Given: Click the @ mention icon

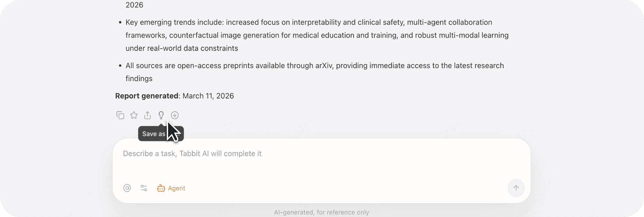Looking at the screenshot, I should coord(127,188).
